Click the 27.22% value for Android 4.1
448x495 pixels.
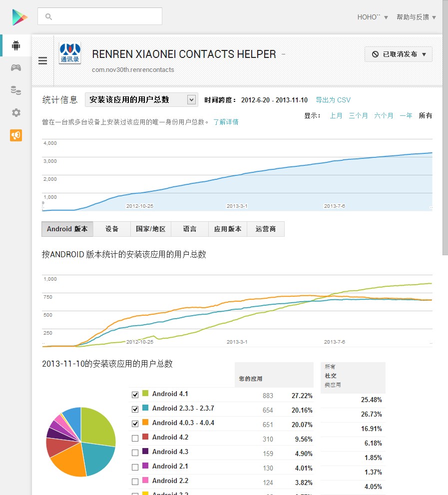pos(302,396)
